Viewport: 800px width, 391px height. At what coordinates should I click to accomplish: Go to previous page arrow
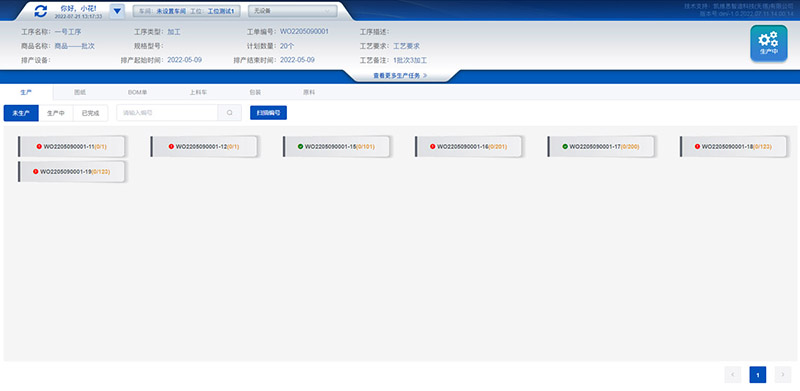(733, 375)
